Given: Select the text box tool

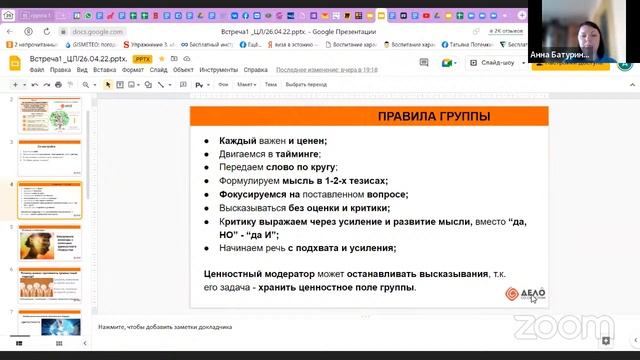Looking at the screenshot, I should tap(120, 85).
